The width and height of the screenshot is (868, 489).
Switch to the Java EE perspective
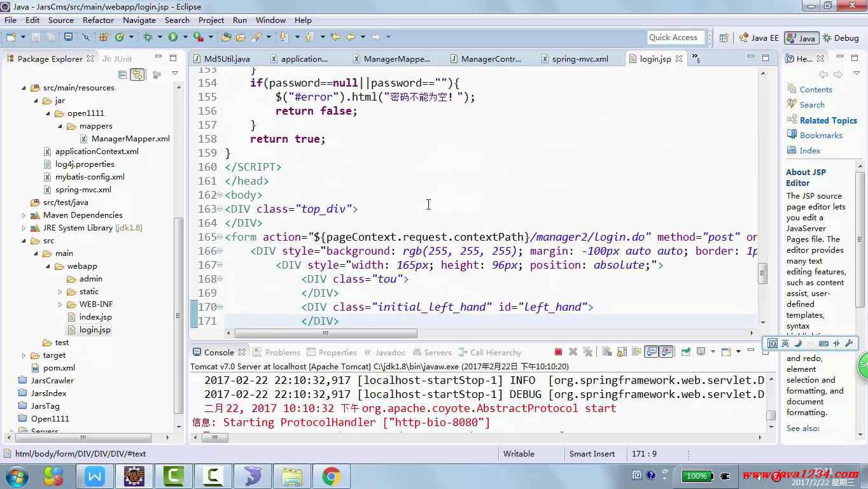[758, 38]
